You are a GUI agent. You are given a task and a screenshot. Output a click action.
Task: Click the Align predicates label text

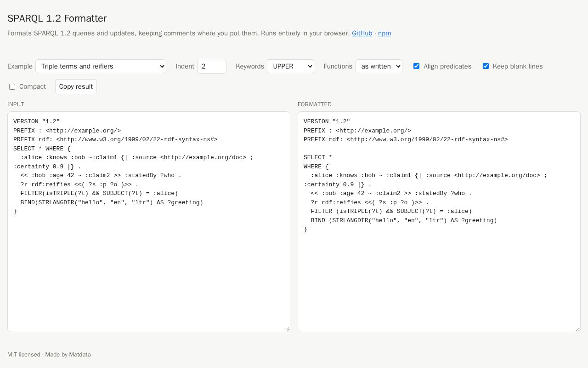(x=447, y=66)
